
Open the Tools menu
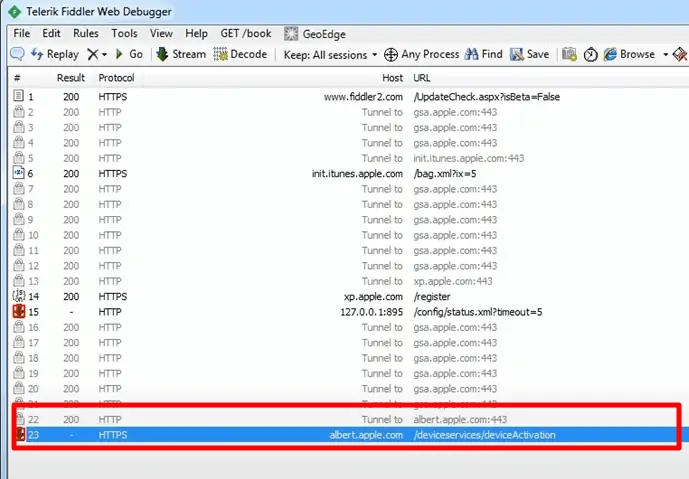point(124,33)
